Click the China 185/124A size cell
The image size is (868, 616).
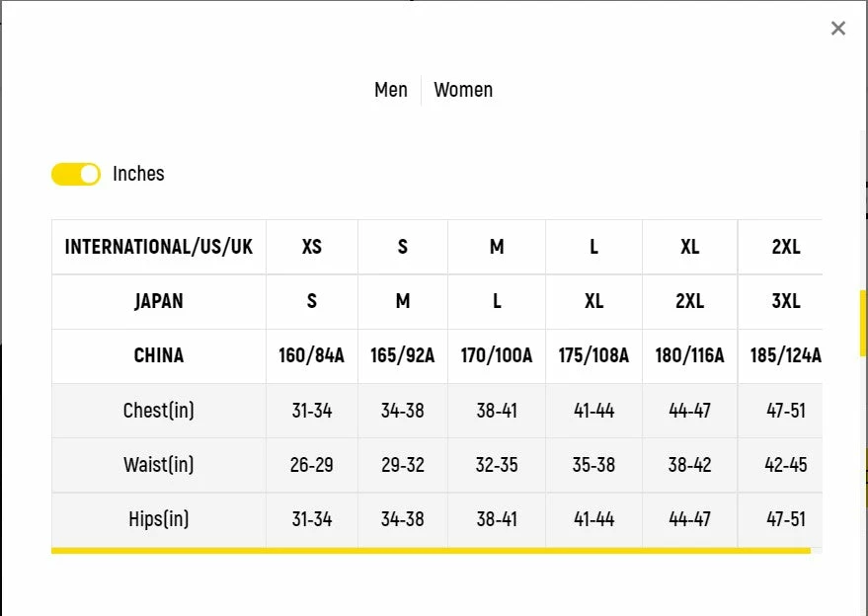point(786,355)
